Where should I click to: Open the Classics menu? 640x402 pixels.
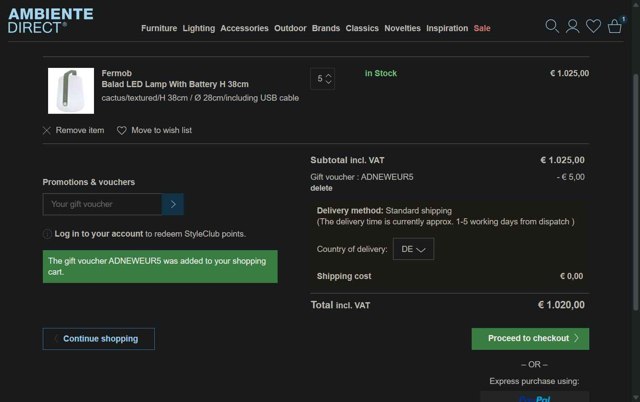tap(362, 28)
